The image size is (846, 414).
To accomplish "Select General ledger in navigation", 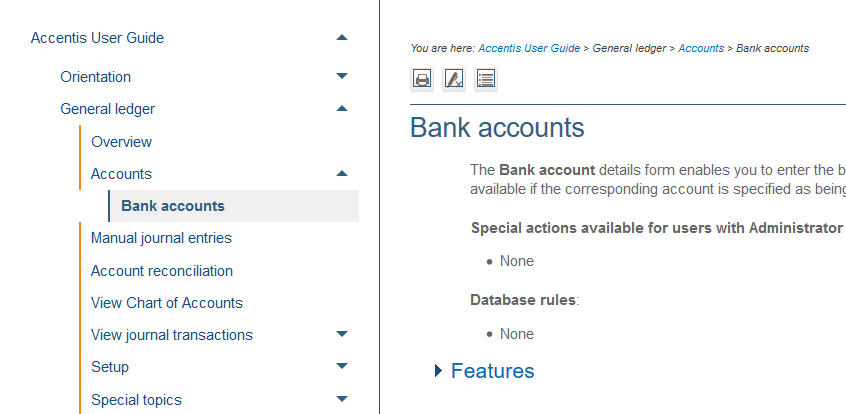I will pyautogui.click(x=108, y=109).
